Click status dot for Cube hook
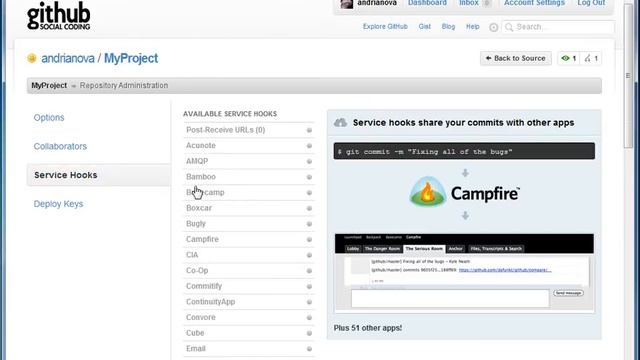640x360 pixels. pos(309,333)
